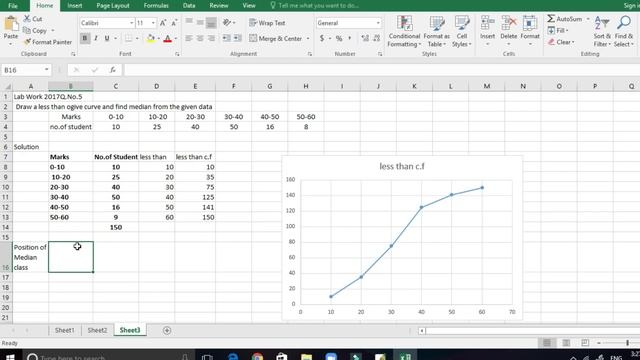
Task: Decrease font size with the smaller A icon
Action: pyautogui.click(x=174, y=23)
